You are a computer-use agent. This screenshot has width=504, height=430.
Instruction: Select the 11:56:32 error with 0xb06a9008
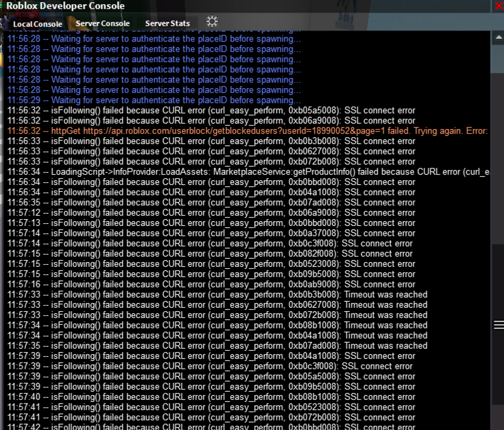pyautogui.click(x=211, y=121)
